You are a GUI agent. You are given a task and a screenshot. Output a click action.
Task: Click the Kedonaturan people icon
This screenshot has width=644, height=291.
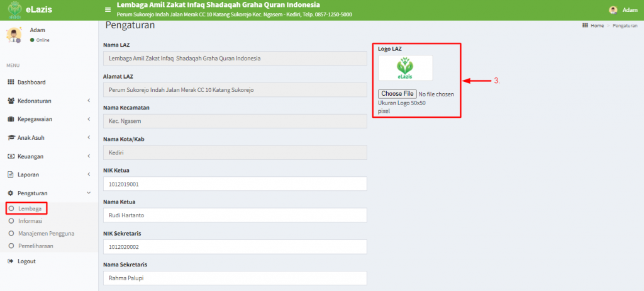[x=11, y=101]
